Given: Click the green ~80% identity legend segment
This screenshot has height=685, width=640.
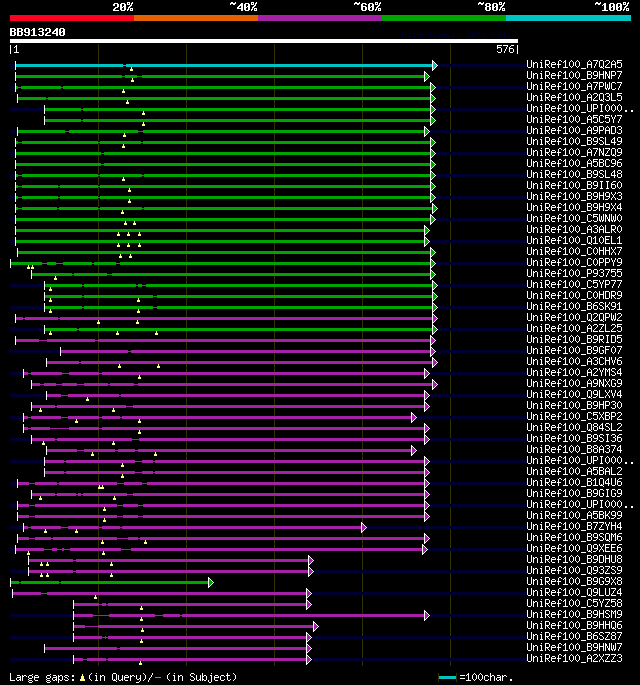Looking at the screenshot, I should click(444, 18).
